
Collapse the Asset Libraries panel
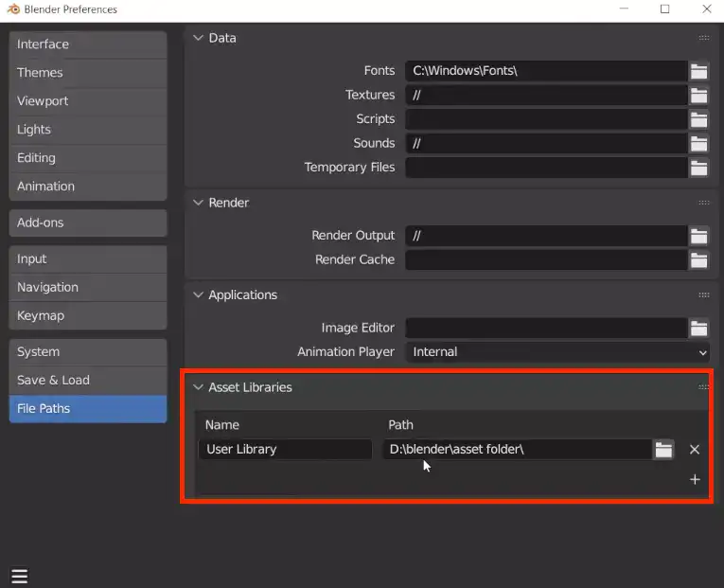(198, 387)
